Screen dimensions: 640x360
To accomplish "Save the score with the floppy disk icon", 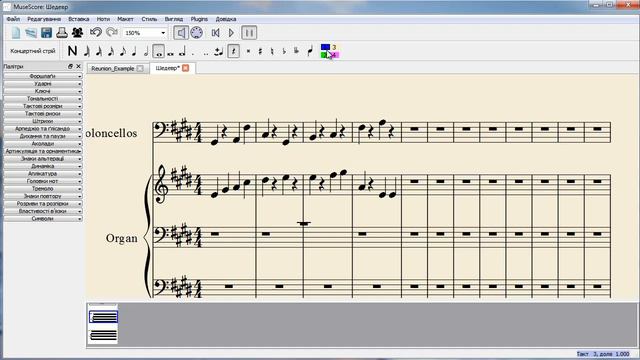I will 47,33.
